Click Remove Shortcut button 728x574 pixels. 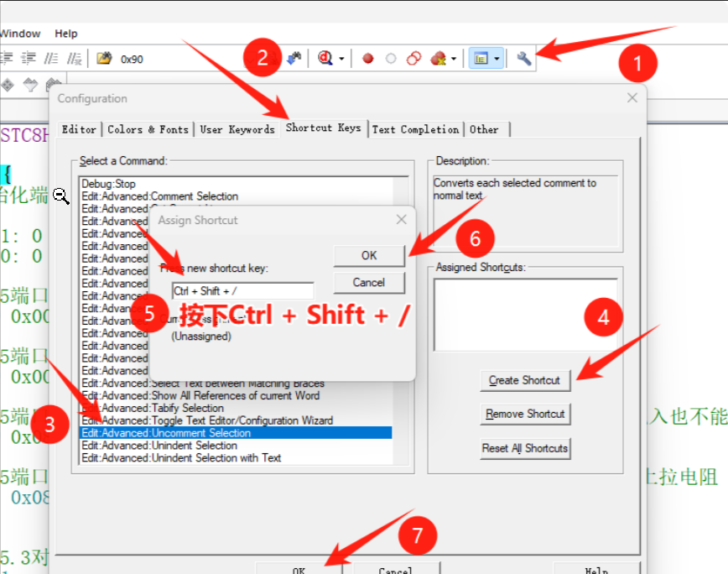pos(526,414)
